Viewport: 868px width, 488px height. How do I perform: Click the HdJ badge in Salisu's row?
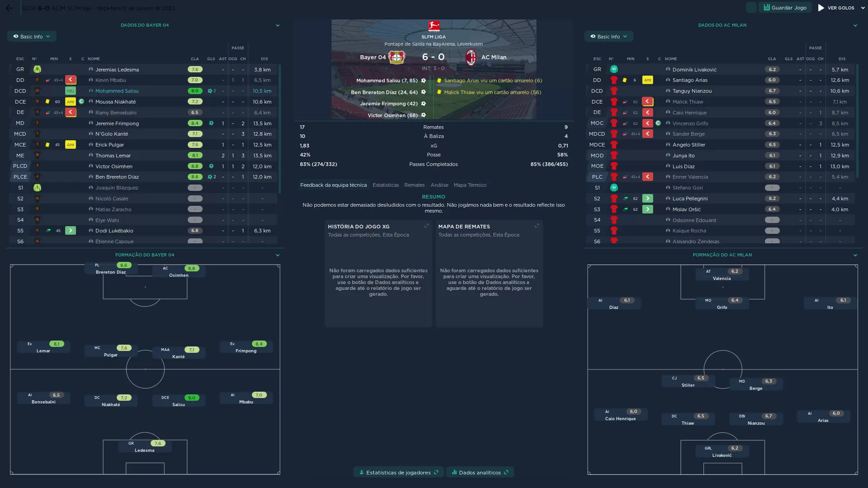[71, 91]
